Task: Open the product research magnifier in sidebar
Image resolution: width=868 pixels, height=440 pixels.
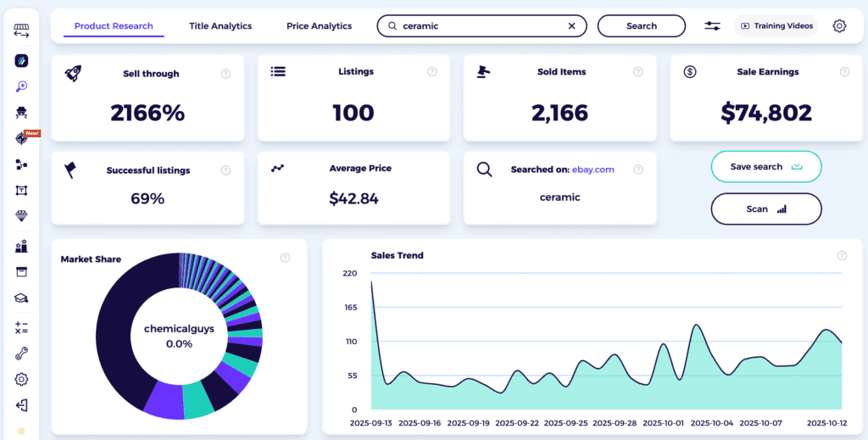Action: 21,86
